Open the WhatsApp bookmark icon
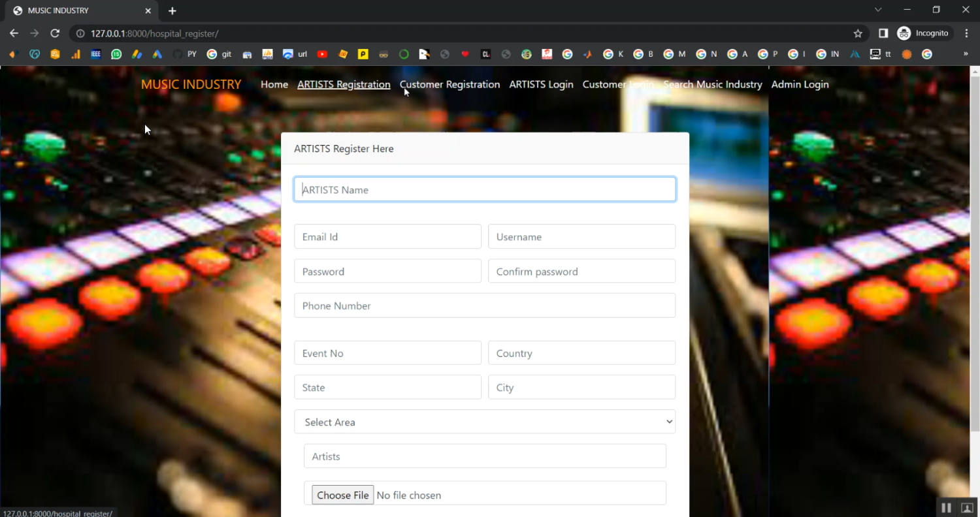 (x=116, y=54)
